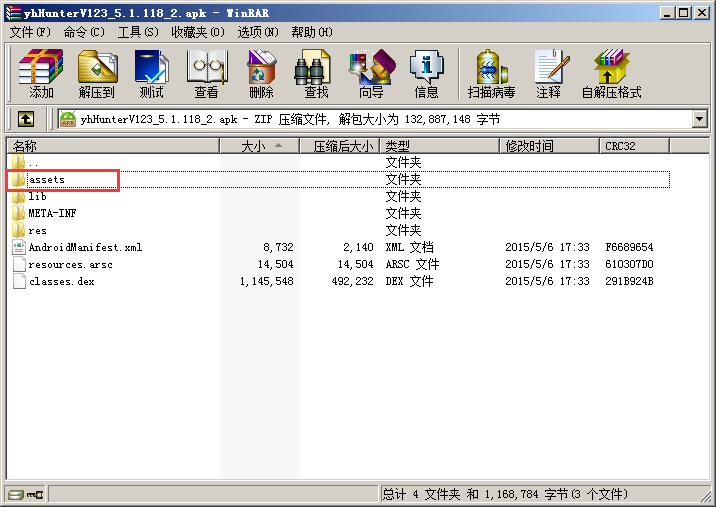
Task: Launch the 向导 (Wizard) tool
Action: [371, 74]
